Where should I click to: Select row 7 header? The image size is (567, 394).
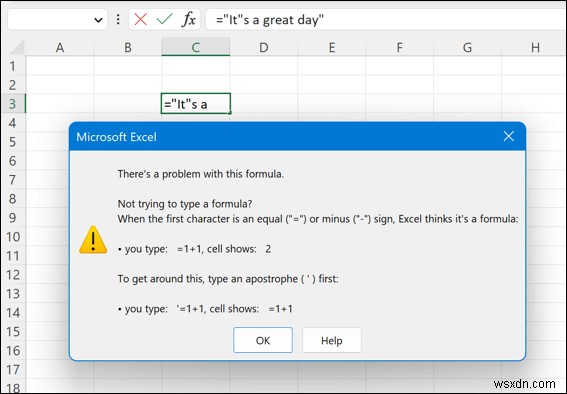point(13,180)
